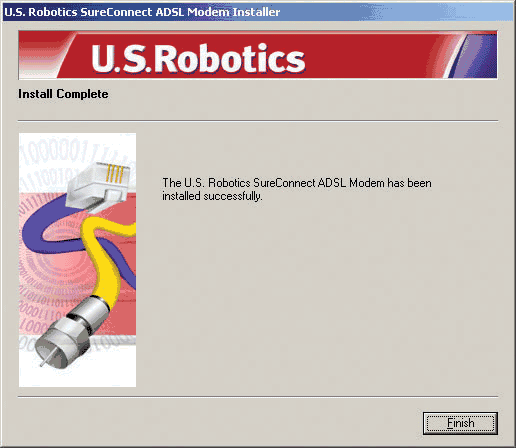Click the 'installed successfully' text line

pos(212,196)
